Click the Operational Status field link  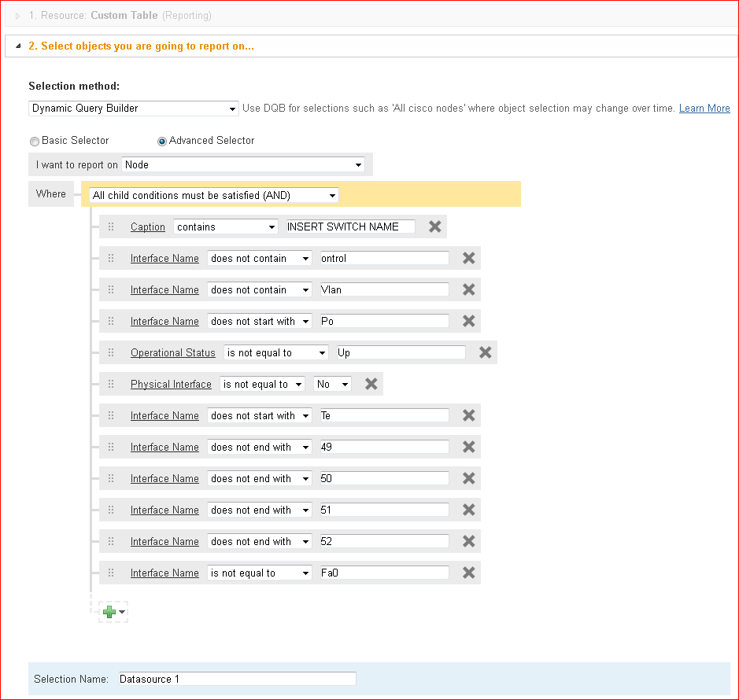(172, 352)
